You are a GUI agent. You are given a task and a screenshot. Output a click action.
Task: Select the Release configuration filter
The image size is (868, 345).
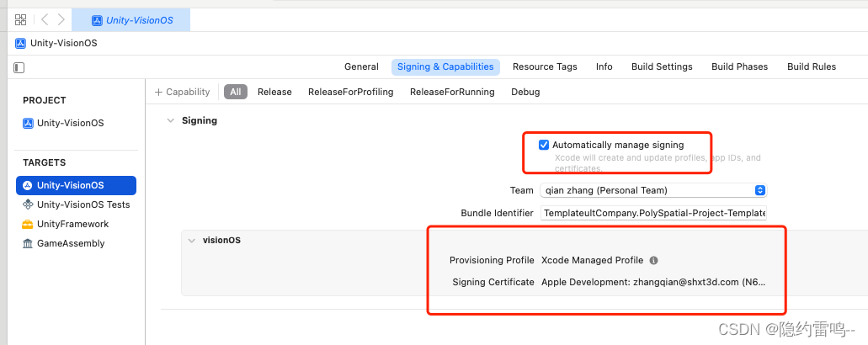274,92
